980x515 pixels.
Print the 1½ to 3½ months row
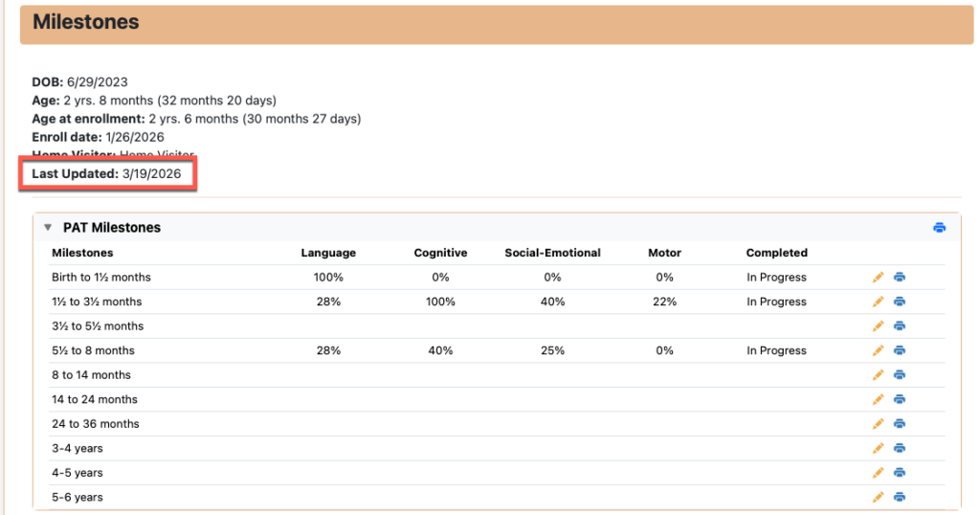tap(900, 302)
